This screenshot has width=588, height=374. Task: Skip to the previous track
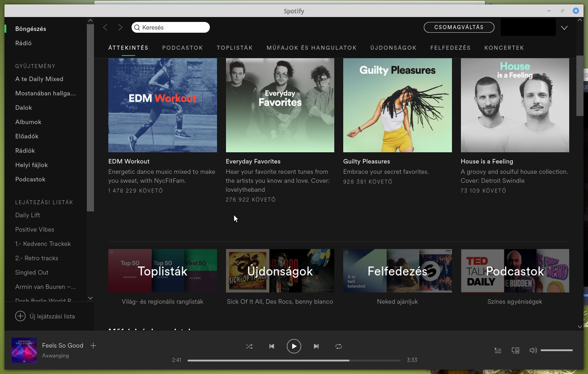(272, 346)
